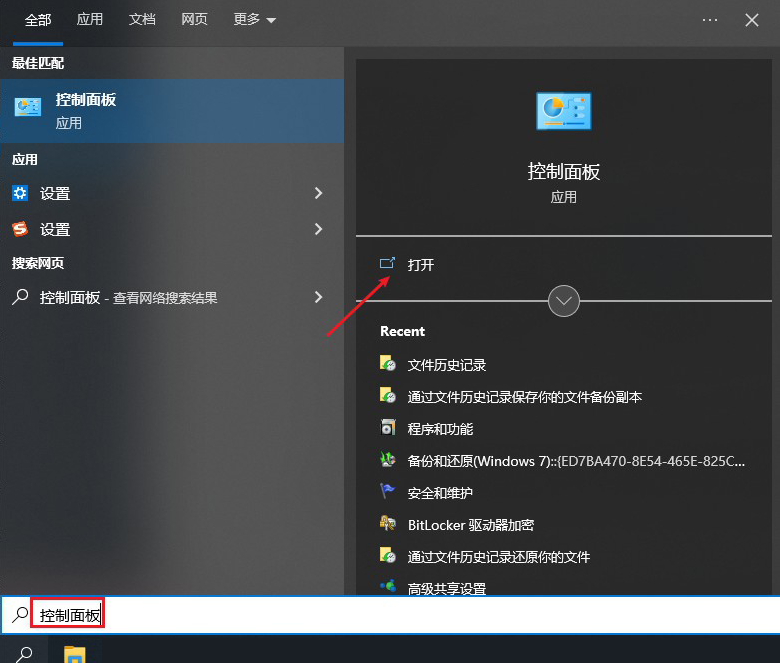This screenshot has width=780, height=663.
Task: Click the 打开 open-window icon
Action: tap(387, 263)
